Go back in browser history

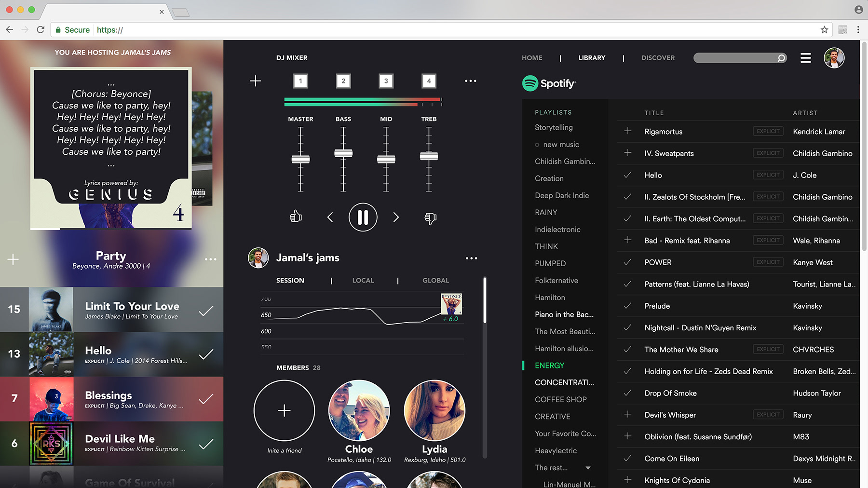click(x=10, y=30)
